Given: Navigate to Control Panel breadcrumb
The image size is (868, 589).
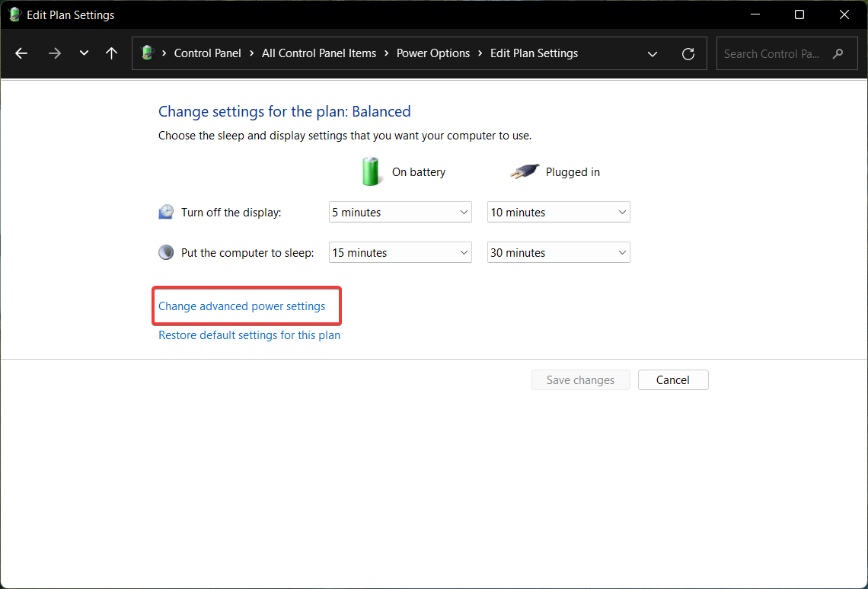Looking at the screenshot, I should [207, 53].
